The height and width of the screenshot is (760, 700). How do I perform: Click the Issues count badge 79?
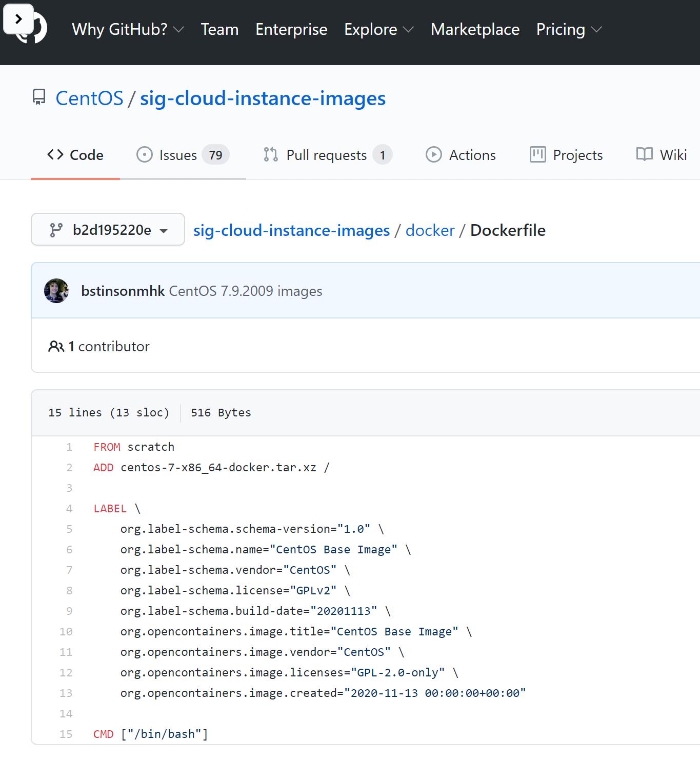(x=215, y=155)
